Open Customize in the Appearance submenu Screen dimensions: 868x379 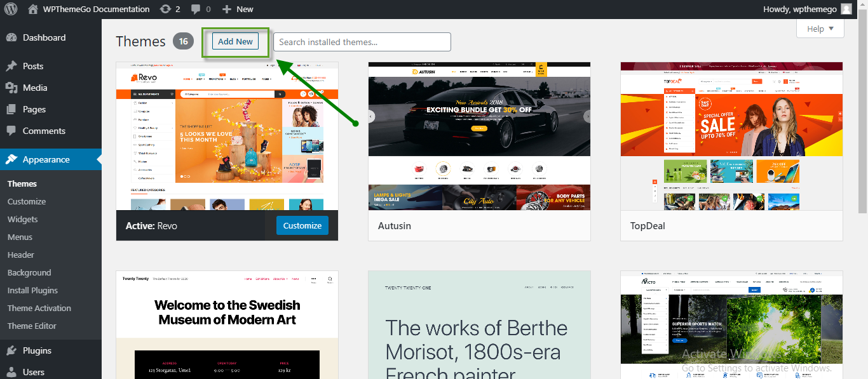tap(27, 201)
